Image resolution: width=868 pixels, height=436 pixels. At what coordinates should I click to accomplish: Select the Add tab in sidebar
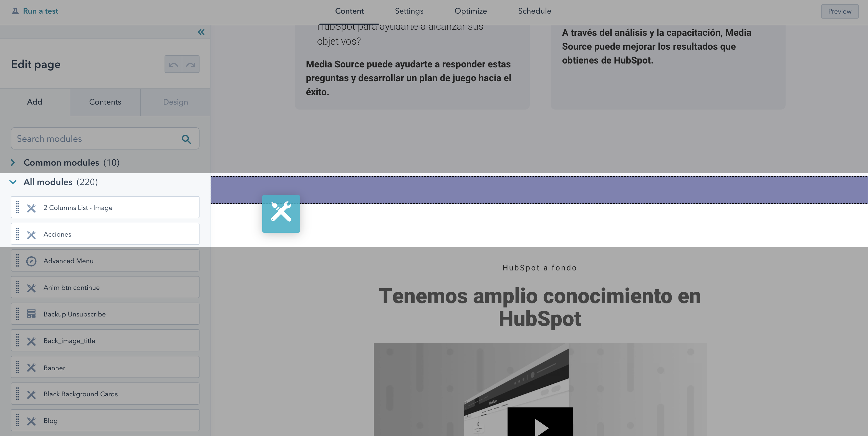pyautogui.click(x=35, y=102)
